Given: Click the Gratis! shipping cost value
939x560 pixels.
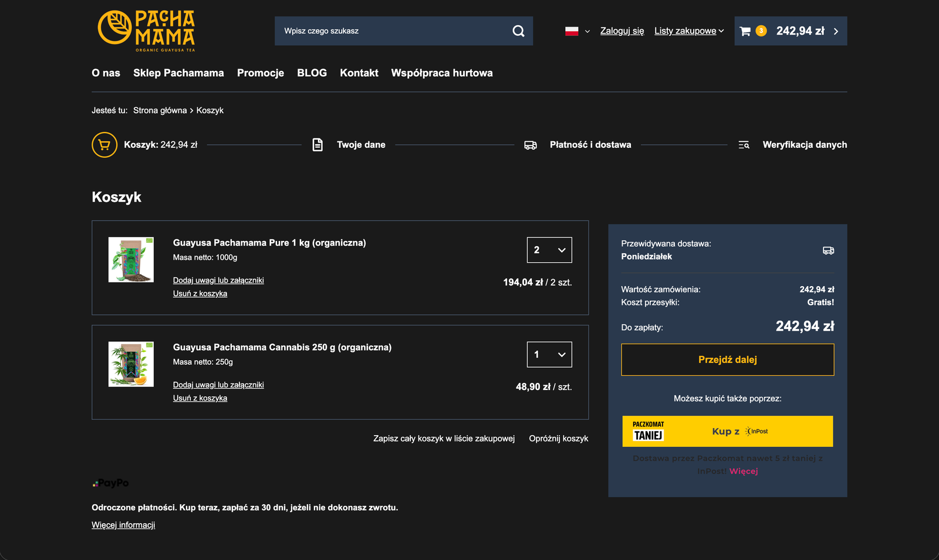Looking at the screenshot, I should tap(820, 303).
